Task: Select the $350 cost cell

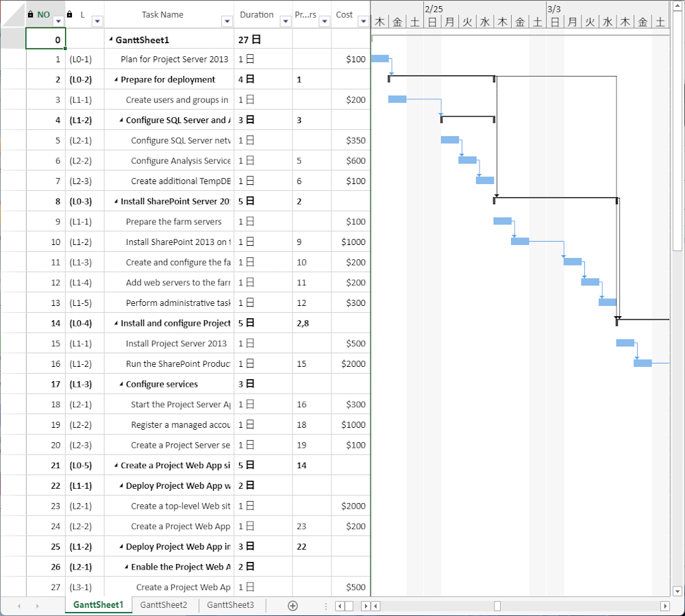Action: pos(351,140)
